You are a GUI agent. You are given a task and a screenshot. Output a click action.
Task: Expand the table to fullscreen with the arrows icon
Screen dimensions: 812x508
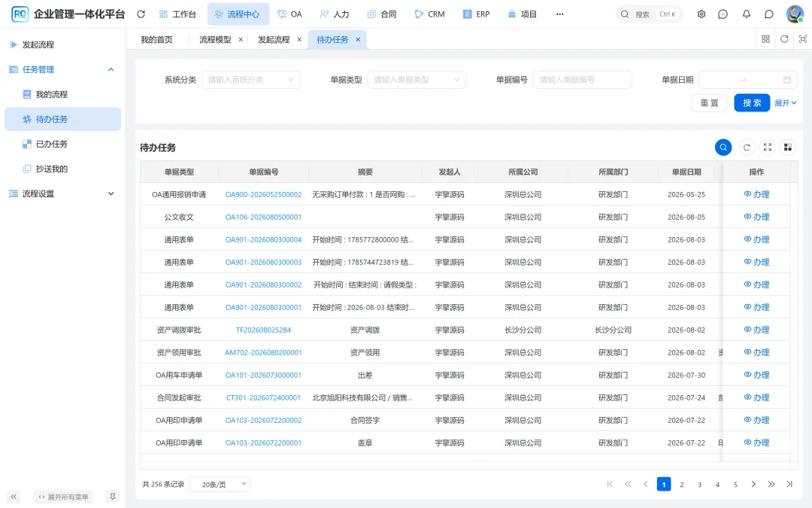click(x=768, y=148)
